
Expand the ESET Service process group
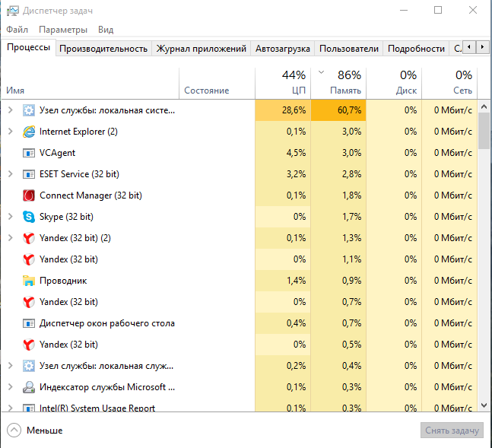pos(10,174)
